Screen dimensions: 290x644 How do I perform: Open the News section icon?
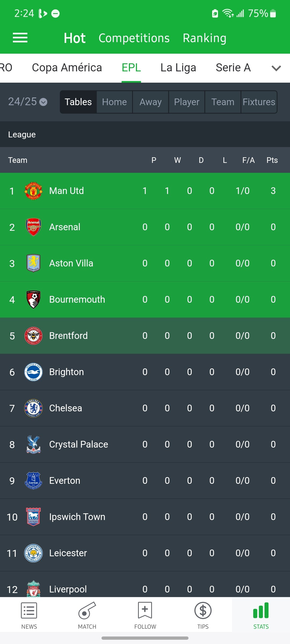point(29,610)
